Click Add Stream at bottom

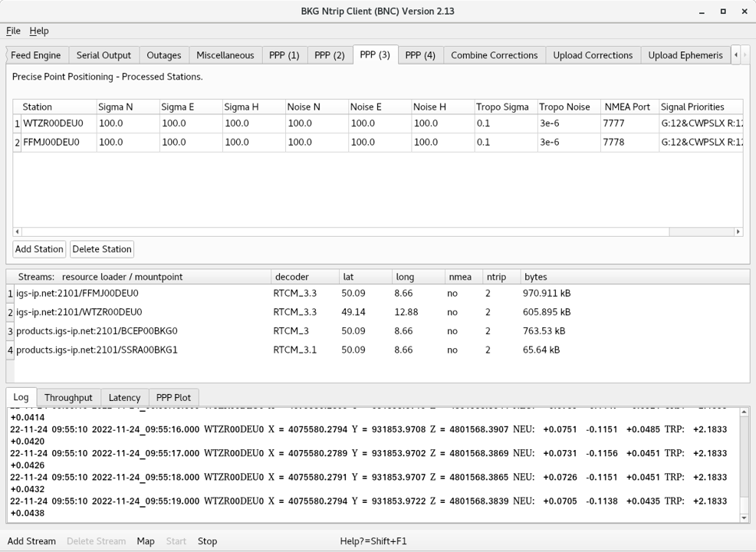[31, 540]
